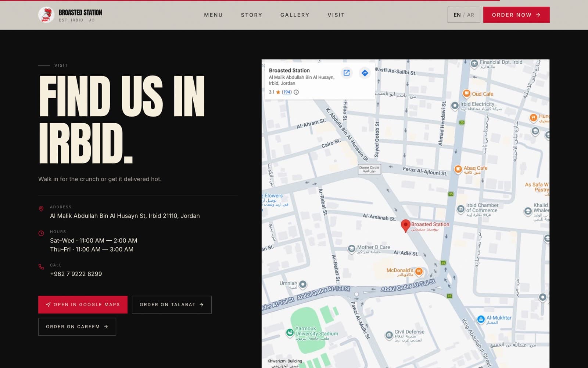This screenshot has height=368, width=588.
Task: Open the 194 reviews link
Action: point(287,92)
